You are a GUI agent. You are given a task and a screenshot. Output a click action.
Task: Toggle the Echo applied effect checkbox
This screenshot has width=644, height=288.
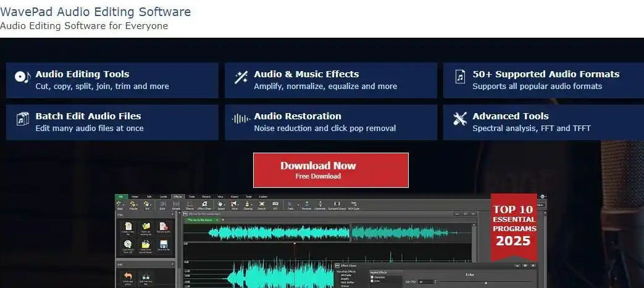point(372,281)
